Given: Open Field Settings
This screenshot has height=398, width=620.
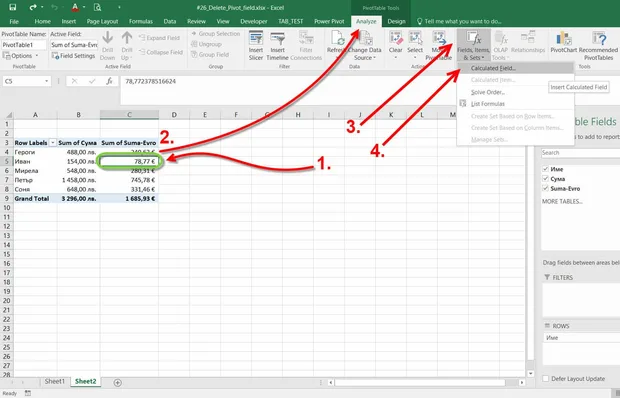Looking at the screenshot, I should click(x=74, y=56).
